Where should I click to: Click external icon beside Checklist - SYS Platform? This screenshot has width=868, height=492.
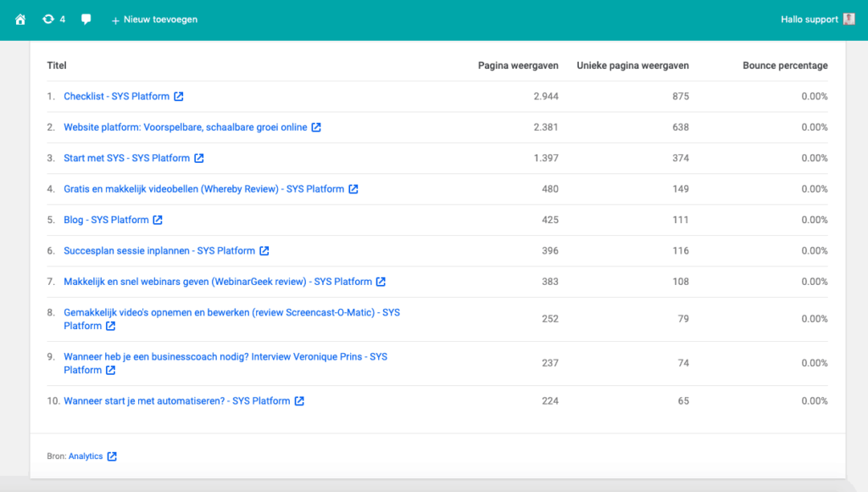[179, 97]
